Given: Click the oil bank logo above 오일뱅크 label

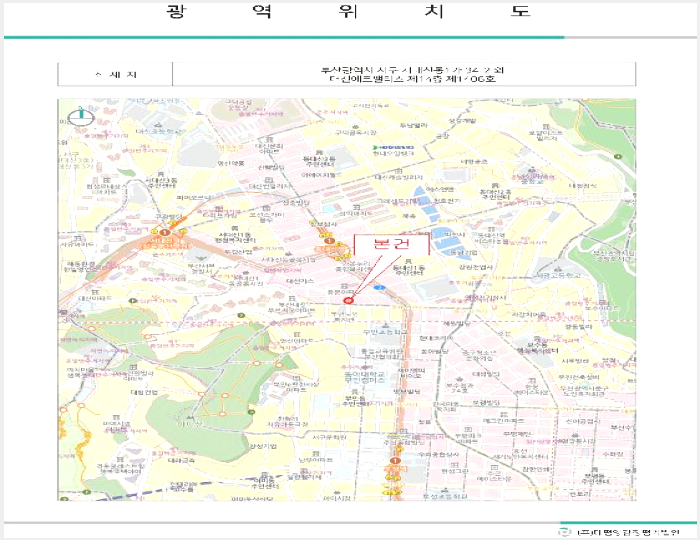Looking at the screenshot, I should pos(393,147).
